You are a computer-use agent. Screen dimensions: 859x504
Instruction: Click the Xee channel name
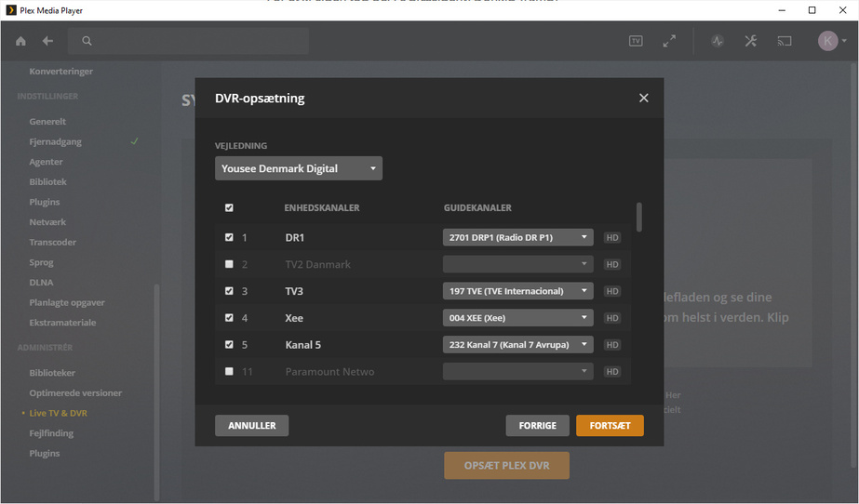pos(294,318)
